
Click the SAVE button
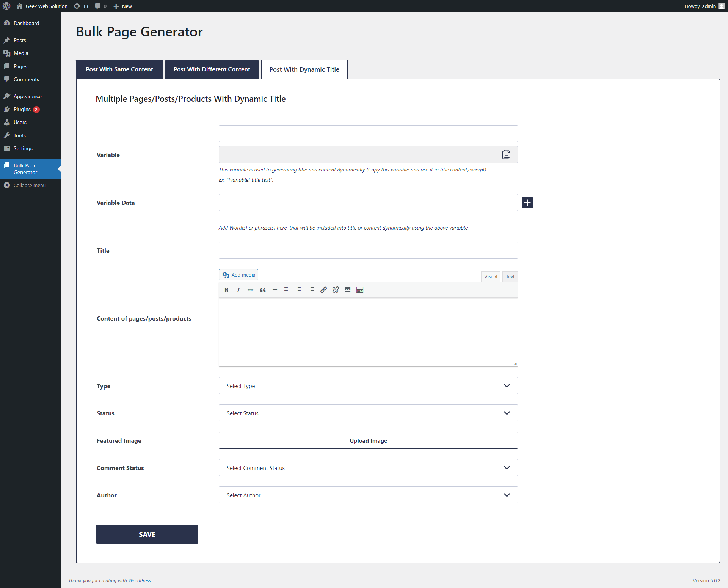click(x=147, y=534)
